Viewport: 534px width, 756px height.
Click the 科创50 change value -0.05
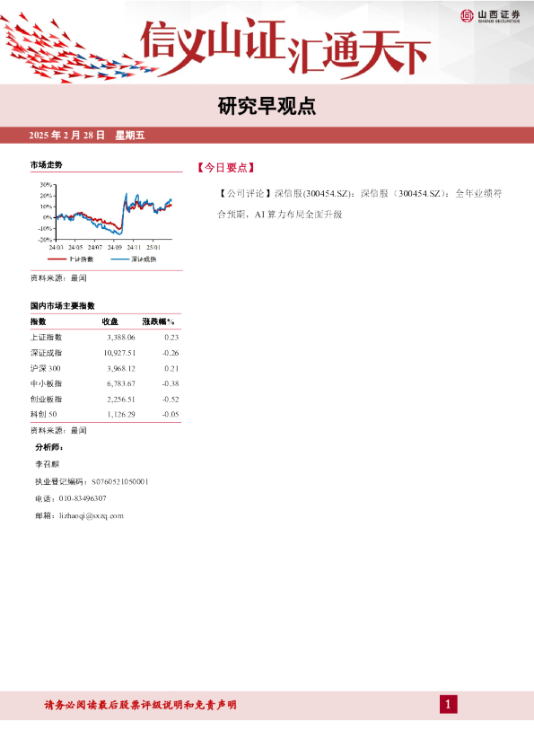[171, 414]
